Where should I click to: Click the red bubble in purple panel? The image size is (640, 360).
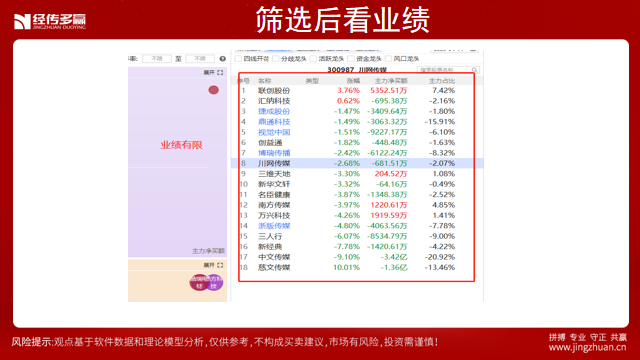pos(213,90)
